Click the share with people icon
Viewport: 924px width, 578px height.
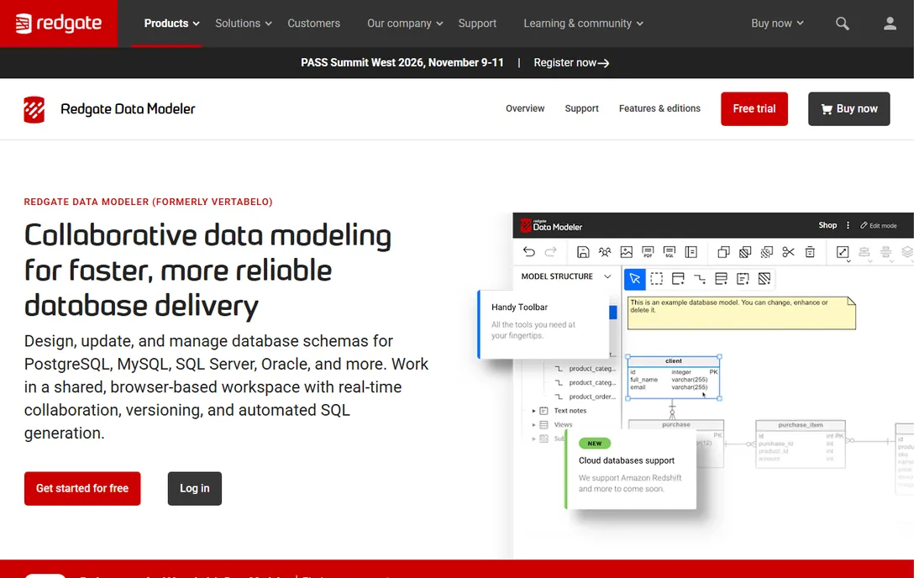(x=605, y=252)
